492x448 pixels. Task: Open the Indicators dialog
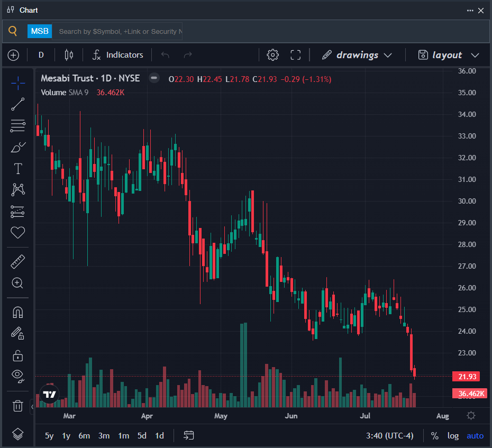[x=118, y=55]
